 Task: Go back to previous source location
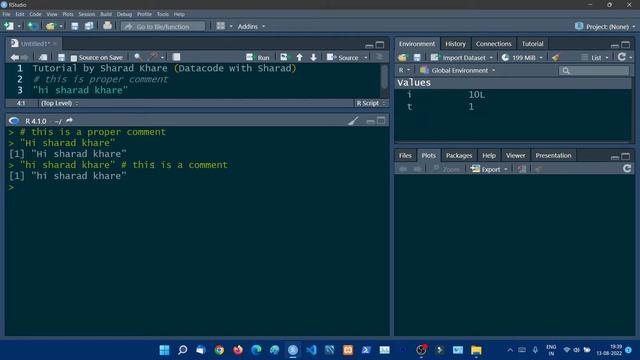(15, 57)
